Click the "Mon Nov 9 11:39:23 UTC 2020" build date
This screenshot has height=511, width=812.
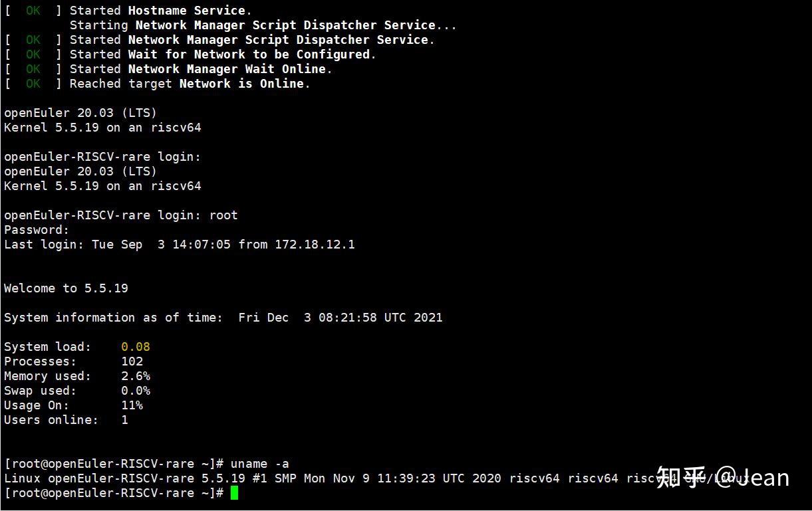click(x=402, y=478)
